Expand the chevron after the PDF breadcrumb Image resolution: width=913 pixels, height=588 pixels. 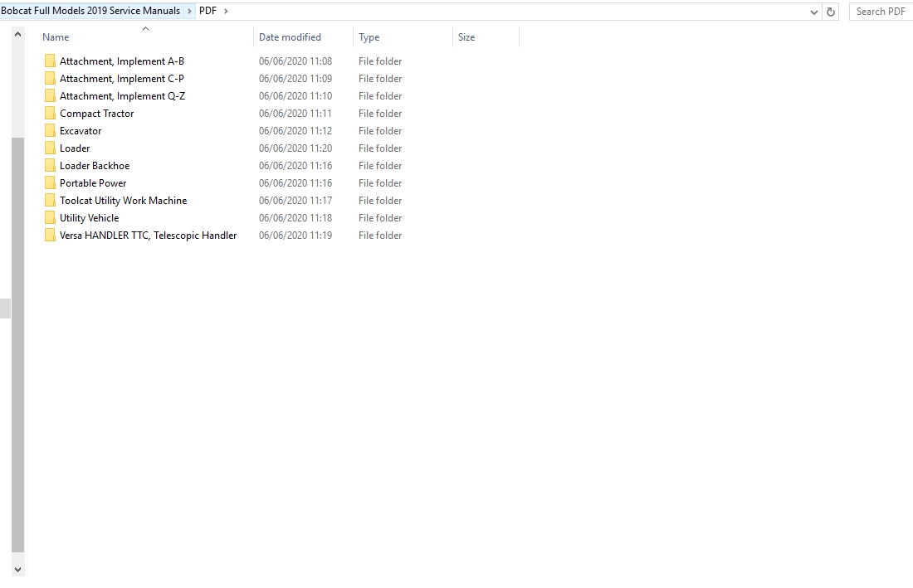tap(226, 11)
